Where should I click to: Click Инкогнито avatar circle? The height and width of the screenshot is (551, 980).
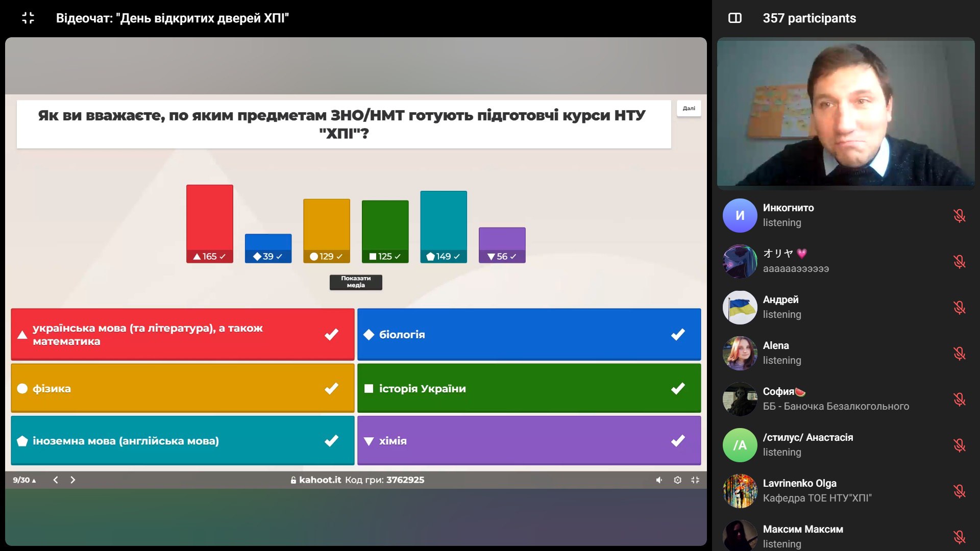(740, 215)
